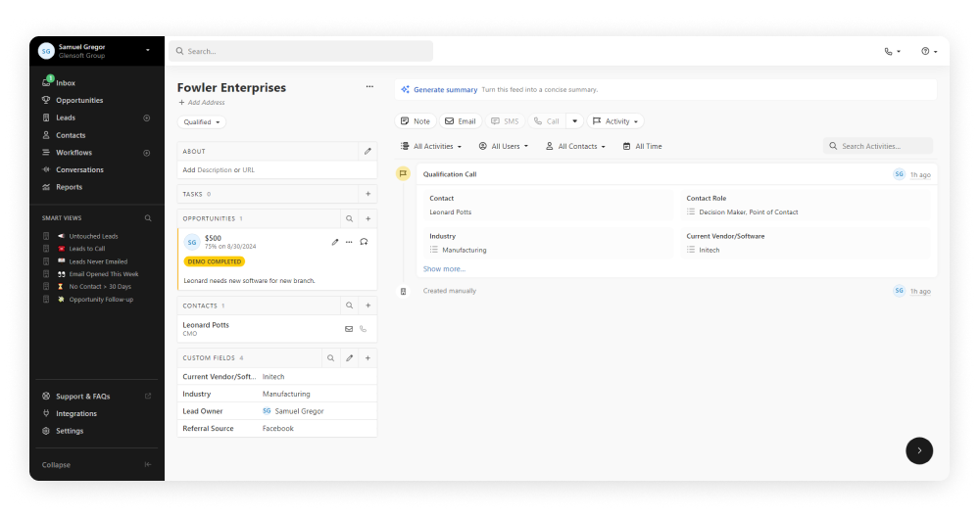Viewport: 980px width, 517px height.
Task: Edit the $500 opportunity pencil icon
Action: 335,242
